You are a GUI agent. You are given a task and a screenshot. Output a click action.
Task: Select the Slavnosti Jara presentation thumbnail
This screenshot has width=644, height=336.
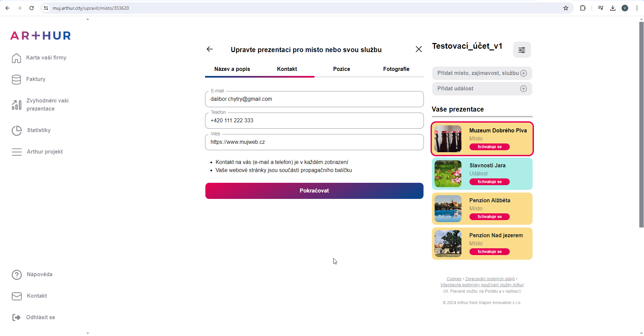pos(448,174)
